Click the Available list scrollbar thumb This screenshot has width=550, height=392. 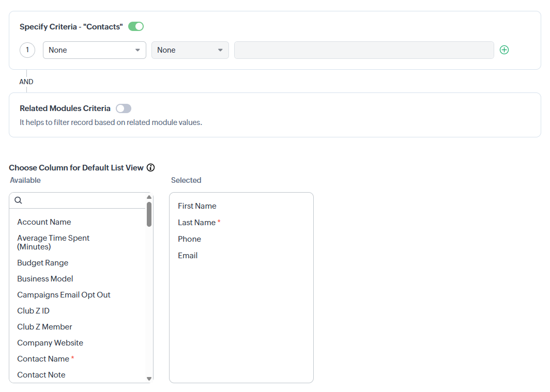(x=149, y=214)
